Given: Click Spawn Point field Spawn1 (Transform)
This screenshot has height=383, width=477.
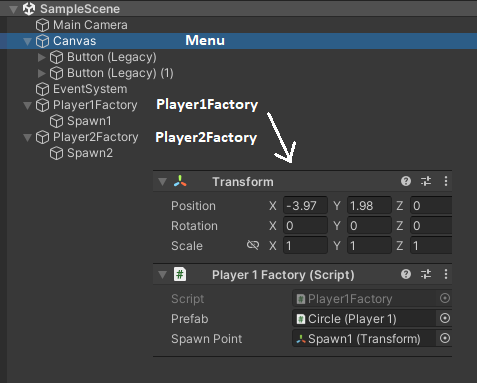Looking at the screenshot, I should tap(364, 339).
